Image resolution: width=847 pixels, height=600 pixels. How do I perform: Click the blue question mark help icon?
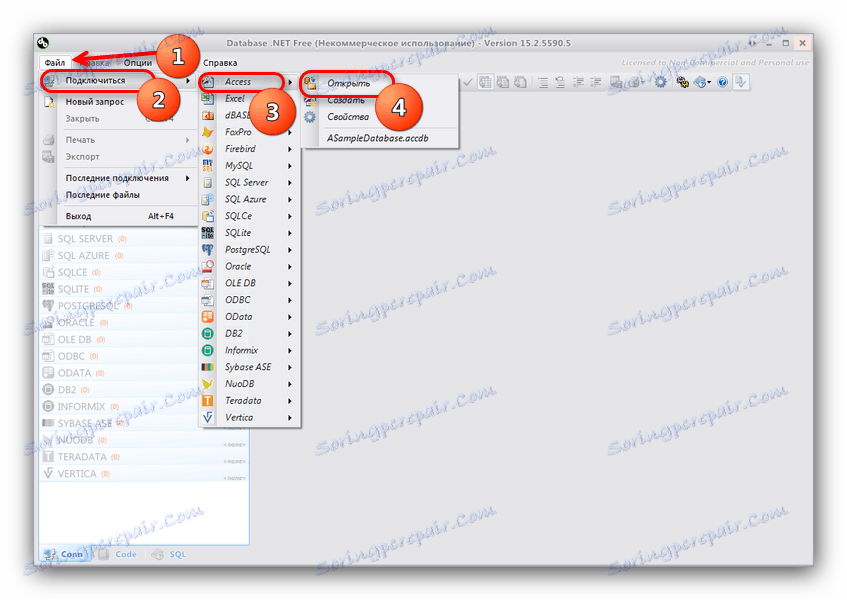point(722,82)
